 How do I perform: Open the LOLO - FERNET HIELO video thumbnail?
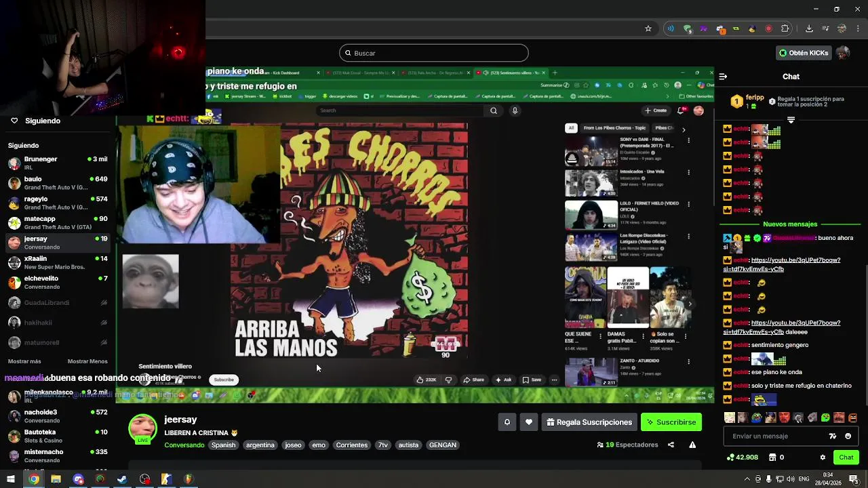(x=591, y=215)
